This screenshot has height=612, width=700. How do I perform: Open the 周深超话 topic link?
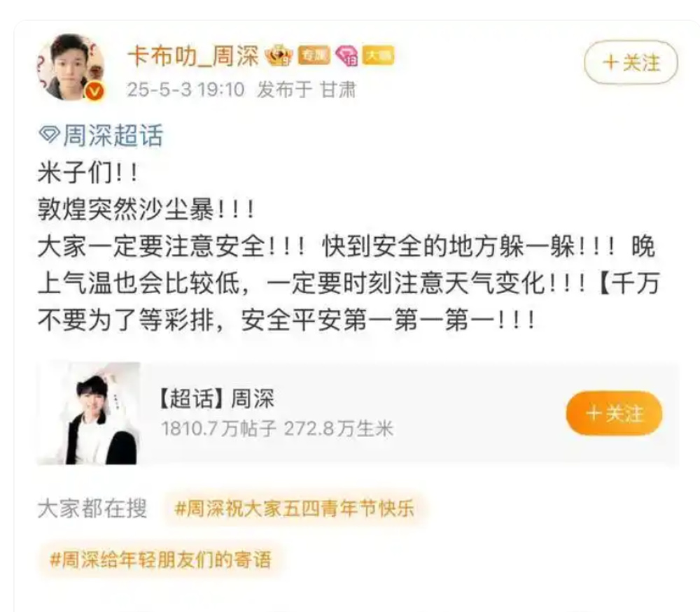point(101,135)
